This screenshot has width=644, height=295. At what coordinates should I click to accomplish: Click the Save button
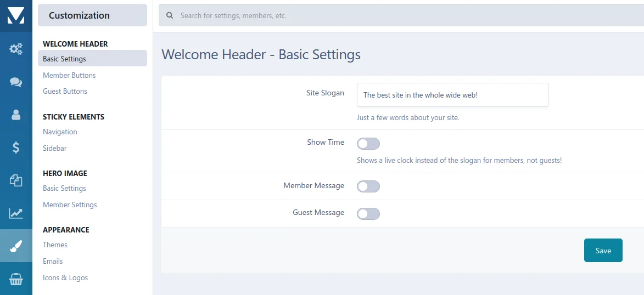(603, 251)
